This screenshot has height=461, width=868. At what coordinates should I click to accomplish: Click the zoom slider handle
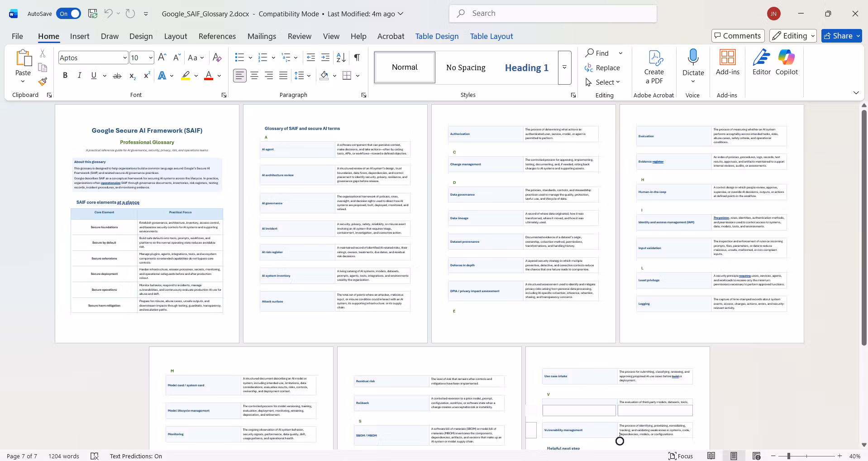(x=788, y=456)
